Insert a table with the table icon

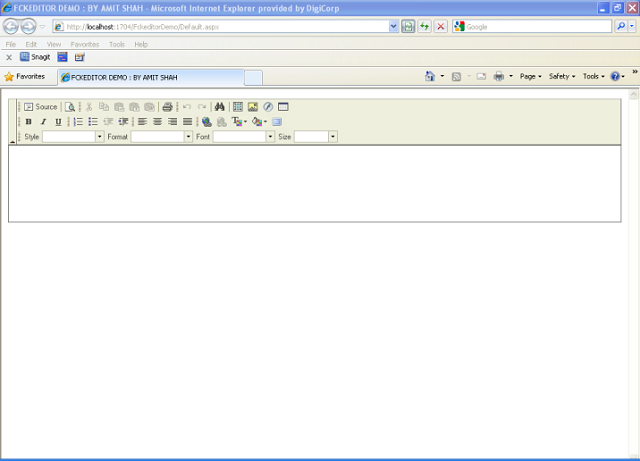coord(238,107)
